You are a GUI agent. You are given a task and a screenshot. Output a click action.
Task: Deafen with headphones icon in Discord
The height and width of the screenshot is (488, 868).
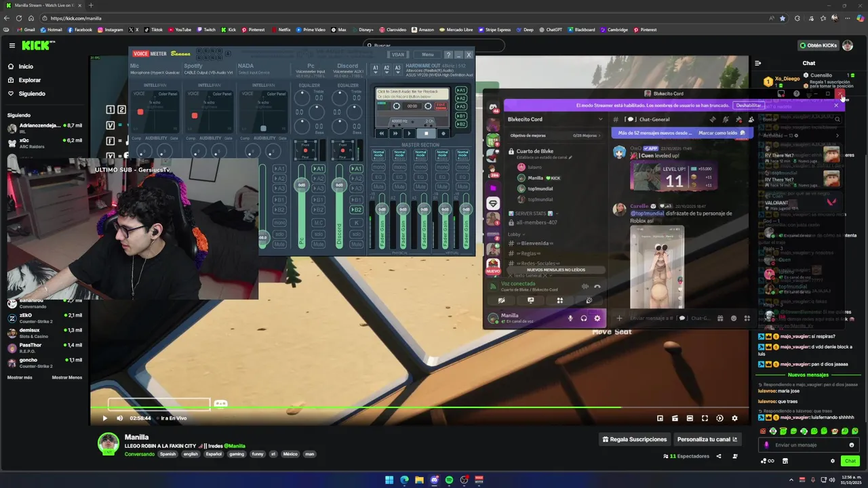pos(584,318)
